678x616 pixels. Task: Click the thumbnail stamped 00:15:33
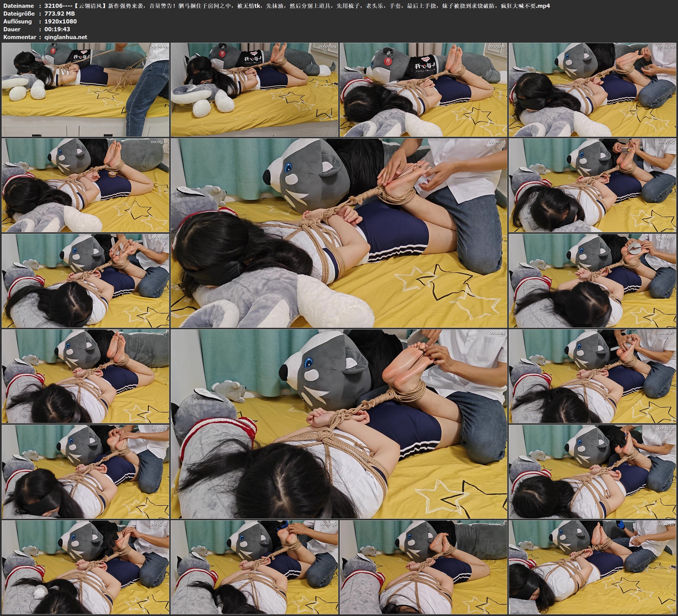point(85,567)
